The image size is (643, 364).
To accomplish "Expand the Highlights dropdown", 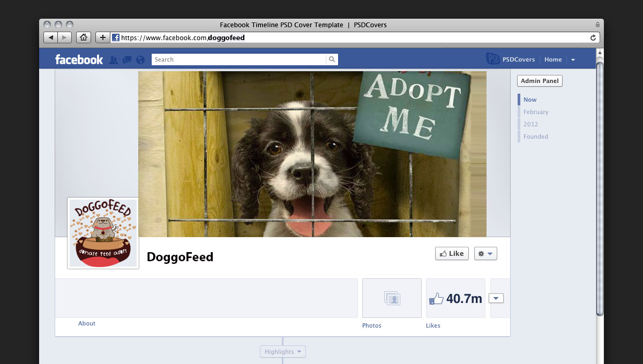I will tap(283, 352).
